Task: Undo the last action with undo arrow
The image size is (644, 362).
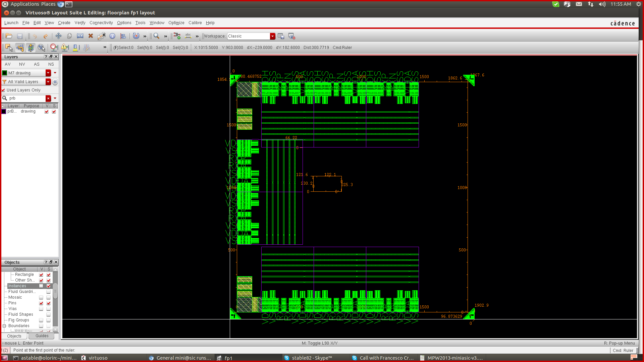Action: point(35,36)
